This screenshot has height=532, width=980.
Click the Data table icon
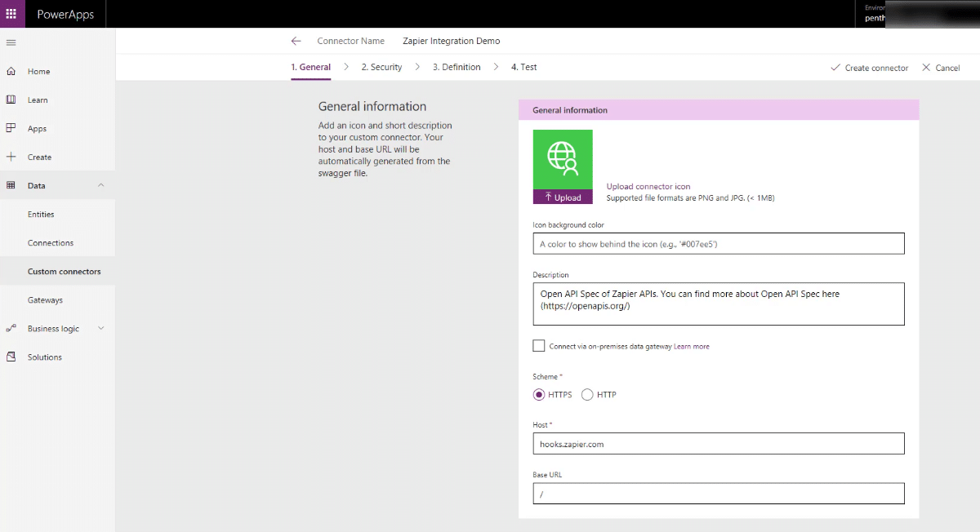[11, 186]
